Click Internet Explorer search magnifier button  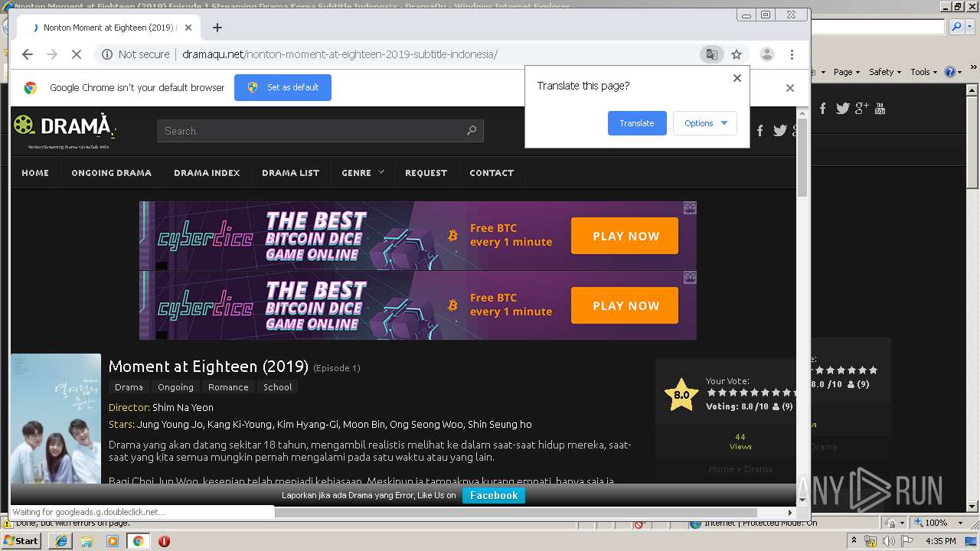click(x=956, y=27)
